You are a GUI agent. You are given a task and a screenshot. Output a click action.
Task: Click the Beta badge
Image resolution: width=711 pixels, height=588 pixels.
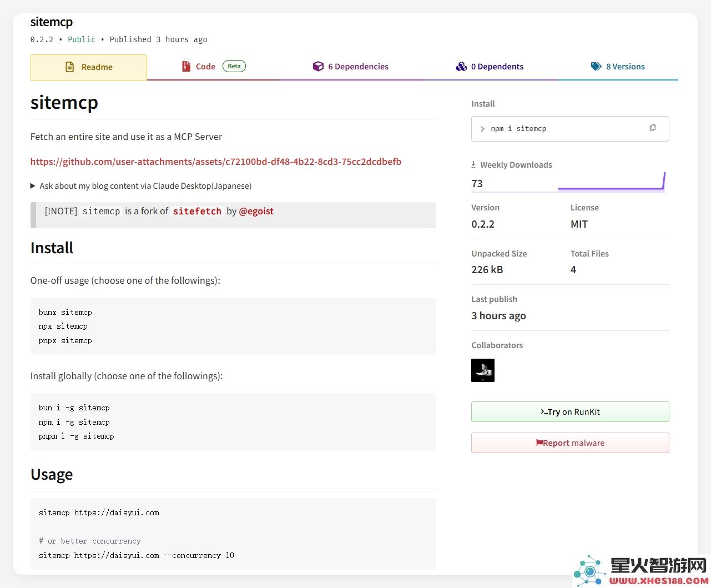(x=234, y=66)
